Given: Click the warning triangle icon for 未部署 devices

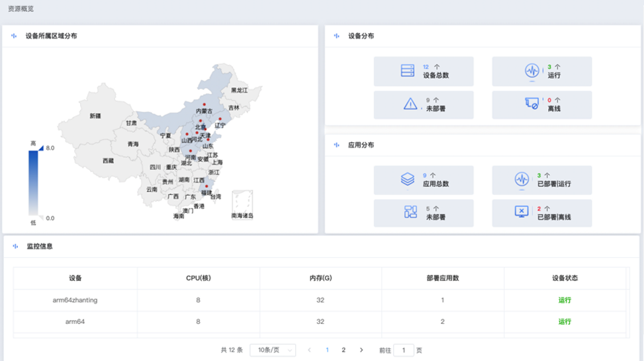Looking at the screenshot, I should (x=410, y=104).
